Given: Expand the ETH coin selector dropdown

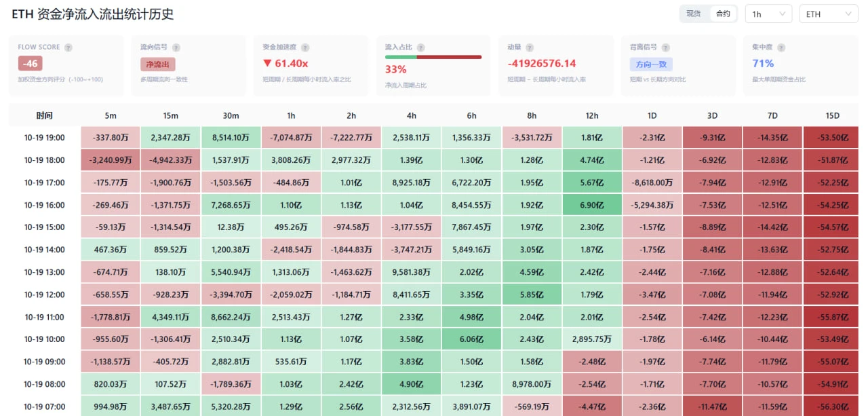Looking at the screenshot, I should coord(829,14).
